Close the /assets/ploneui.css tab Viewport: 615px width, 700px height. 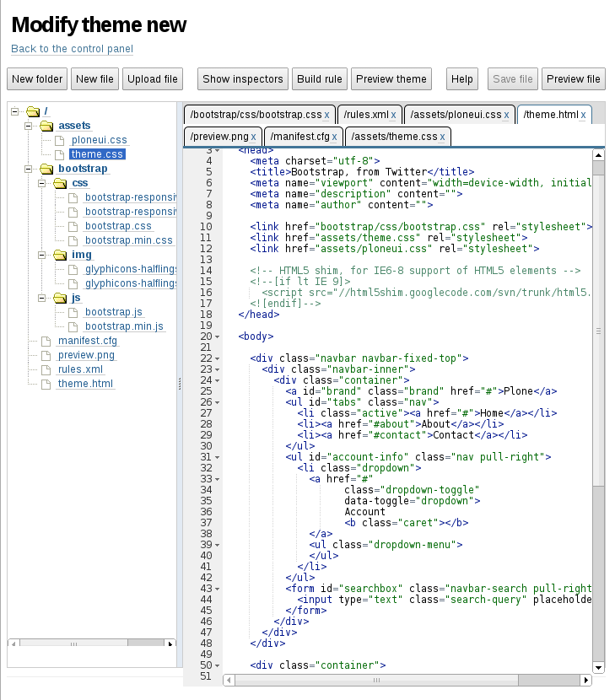(x=506, y=116)
